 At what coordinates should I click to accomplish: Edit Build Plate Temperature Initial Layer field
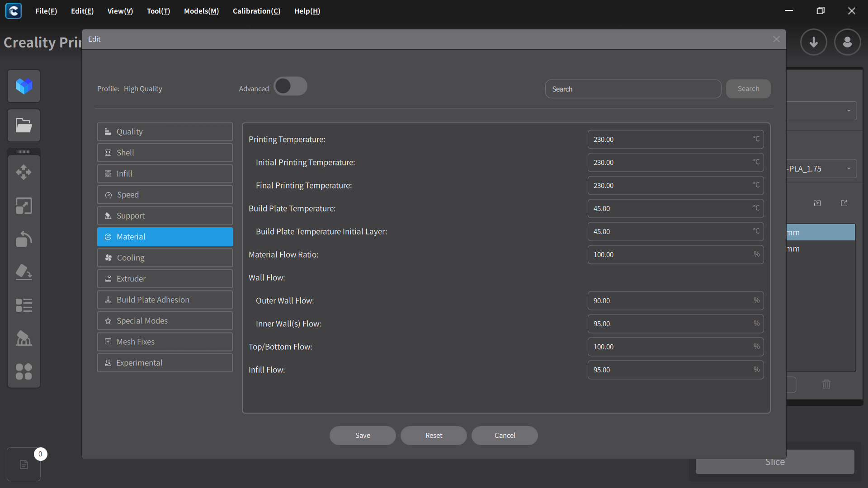(675, 232)
